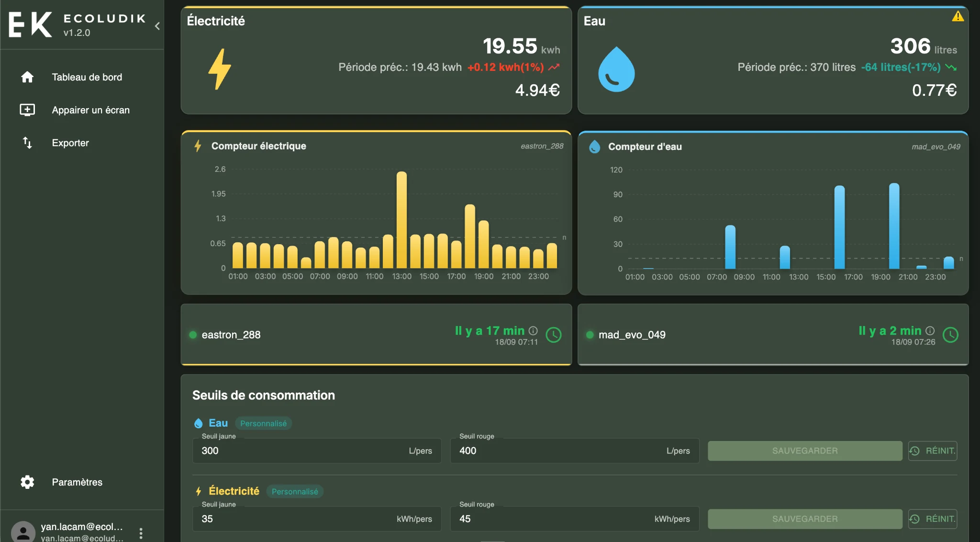Focus the Eau Seuil jaune field
Screen dimensions: 980x542
(x=317, y=451)
